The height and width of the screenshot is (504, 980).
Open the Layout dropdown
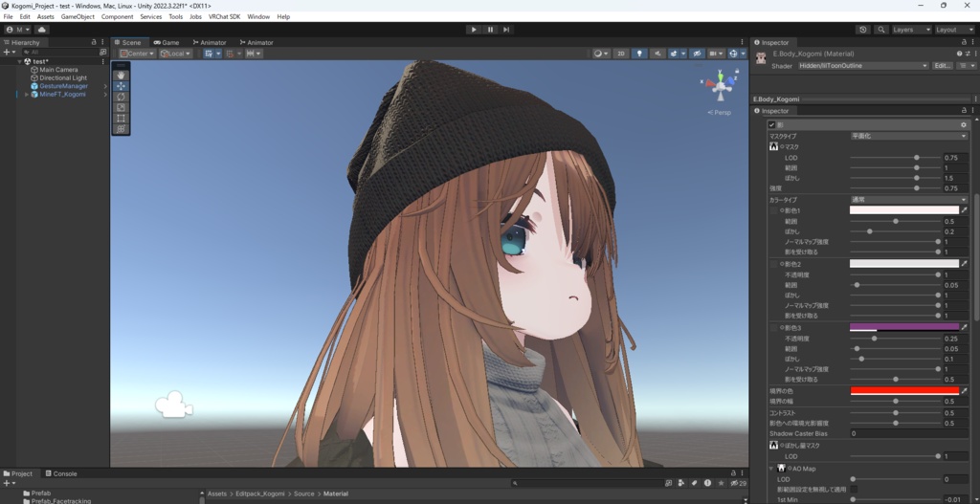tap(954, 30)
